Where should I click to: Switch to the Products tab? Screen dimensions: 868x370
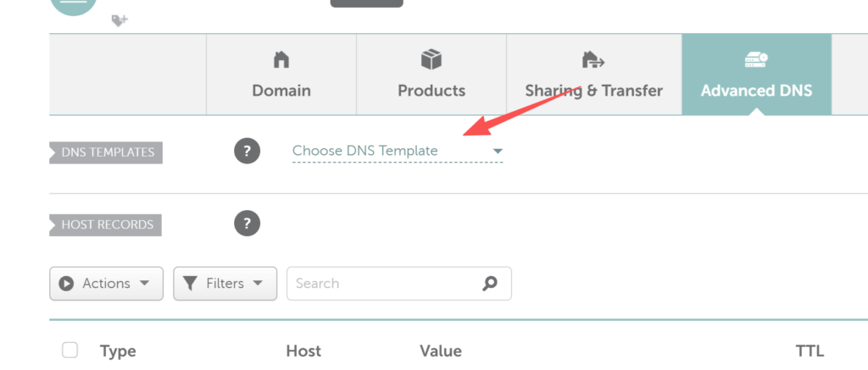(431, 75)
